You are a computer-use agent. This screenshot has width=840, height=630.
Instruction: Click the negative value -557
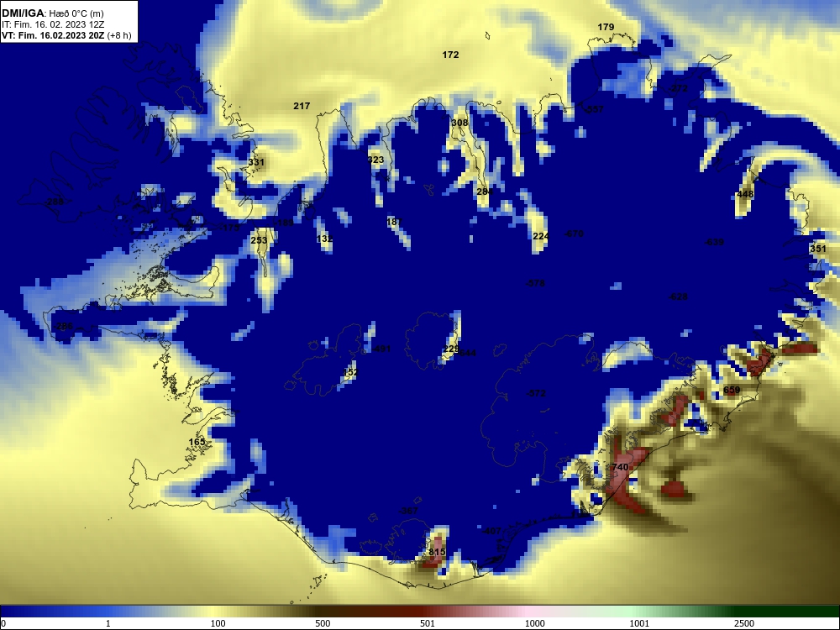click(x=594, y=109)
